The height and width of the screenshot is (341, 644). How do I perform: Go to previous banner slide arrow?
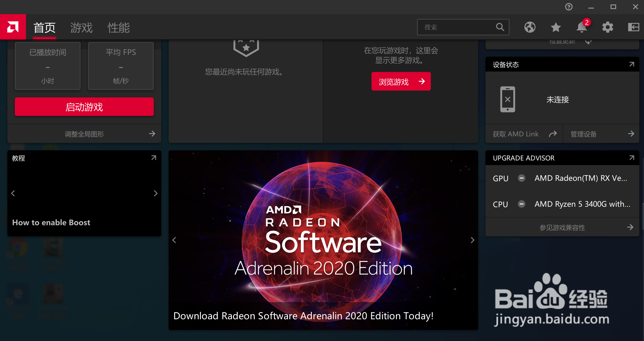pyautogui.click(x=174, y=240)
